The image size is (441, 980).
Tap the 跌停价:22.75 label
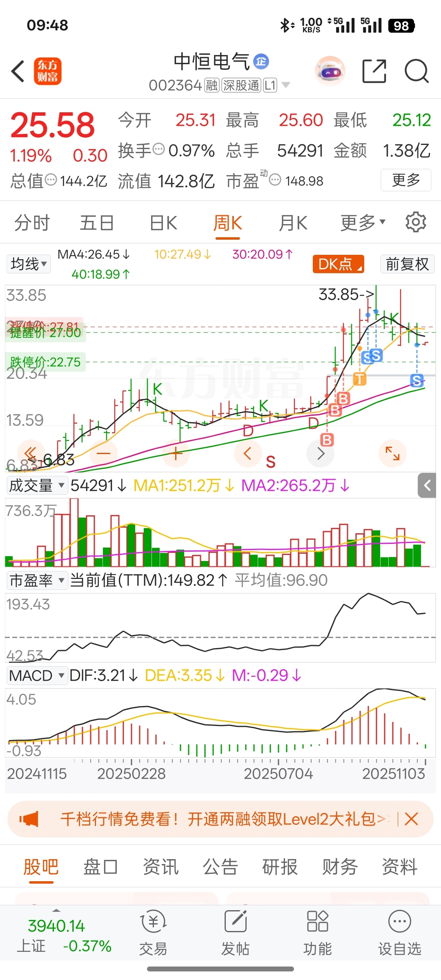coord(45,362)
